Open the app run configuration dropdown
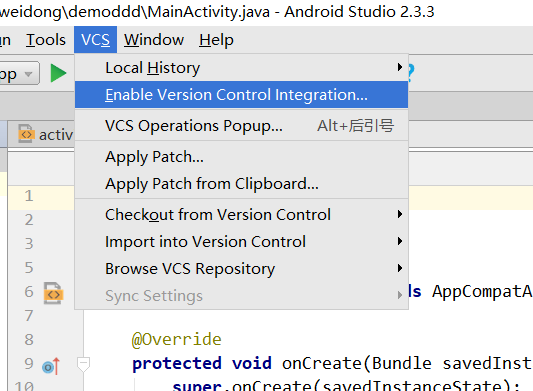Image resolution: width=533 pixels, height=391 pixels. click(x=19, y=73)
